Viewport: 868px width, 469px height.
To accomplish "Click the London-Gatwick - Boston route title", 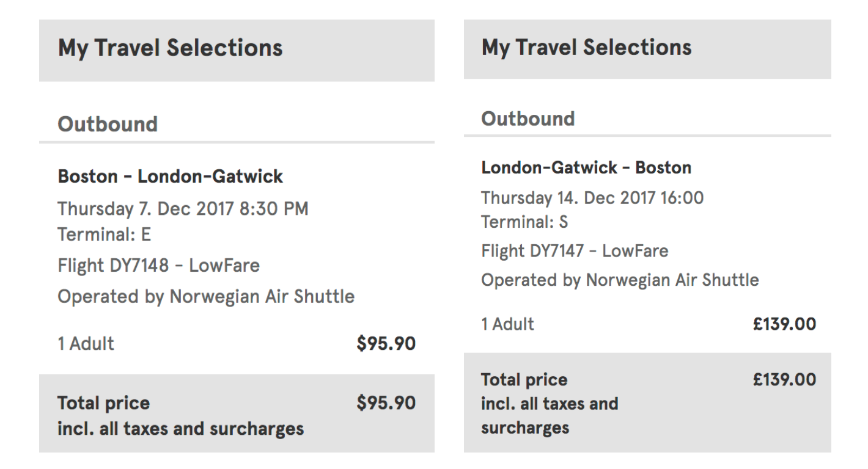I will [586, 167].
